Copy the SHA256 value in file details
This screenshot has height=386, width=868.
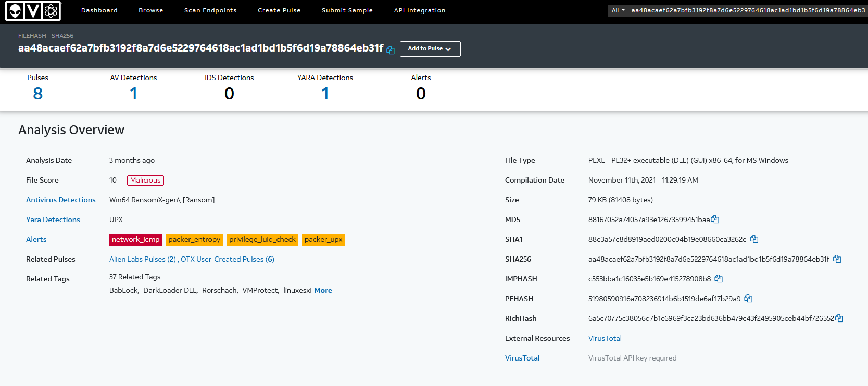point(837,259)
